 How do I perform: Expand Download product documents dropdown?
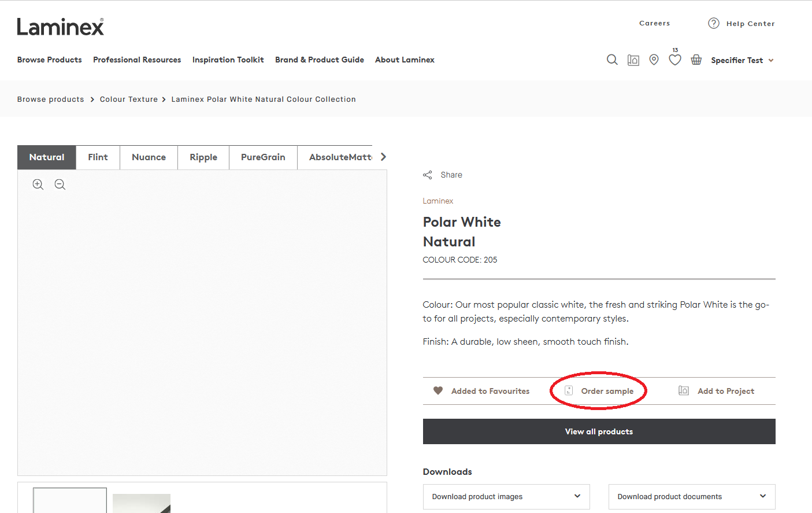(691, 496)
